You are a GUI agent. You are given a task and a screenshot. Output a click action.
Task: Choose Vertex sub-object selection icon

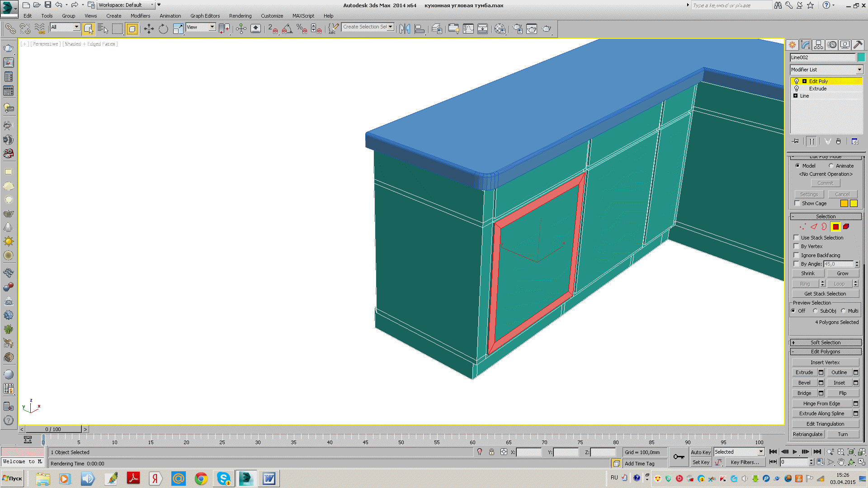click(802, 227)
